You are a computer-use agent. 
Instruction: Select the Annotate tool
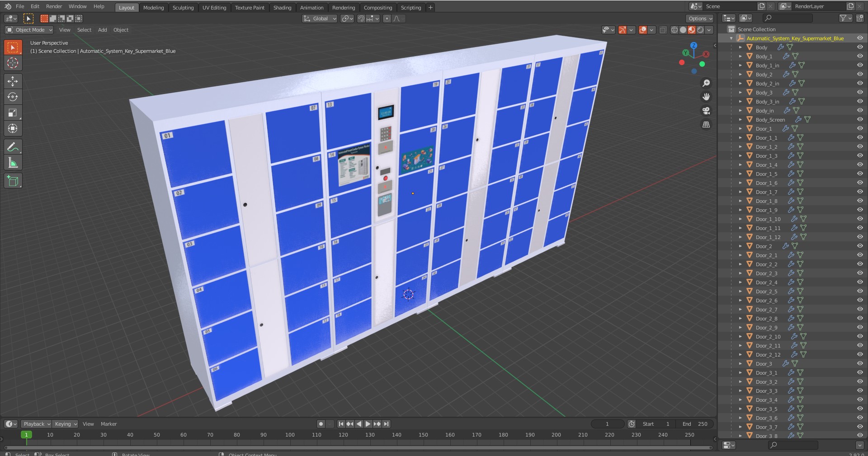click(13, 147)
